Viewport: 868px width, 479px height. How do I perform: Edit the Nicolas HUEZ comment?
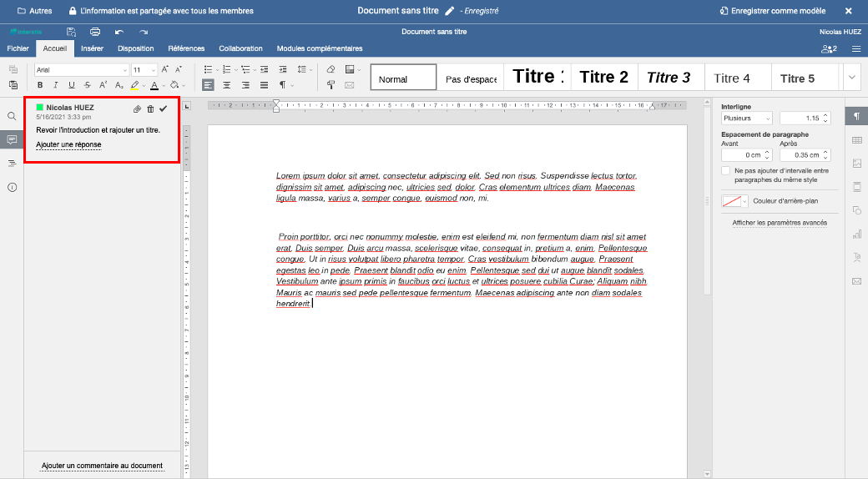point(137,109)
